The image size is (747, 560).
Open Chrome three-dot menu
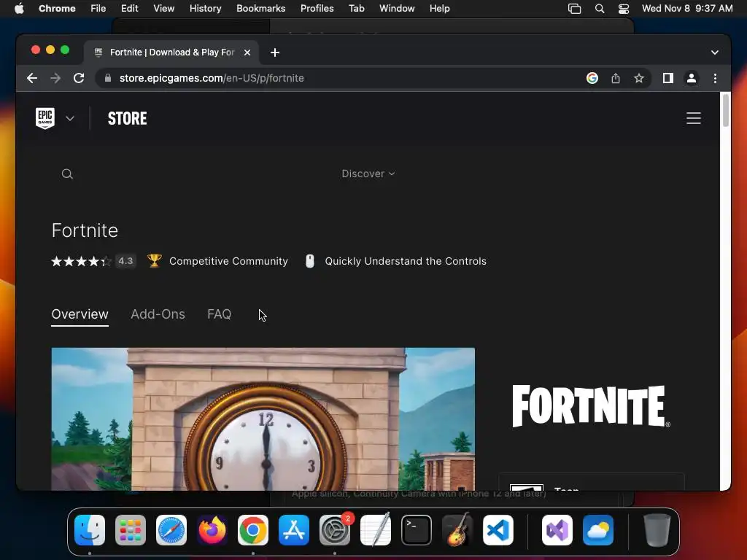tap(715, 78)
